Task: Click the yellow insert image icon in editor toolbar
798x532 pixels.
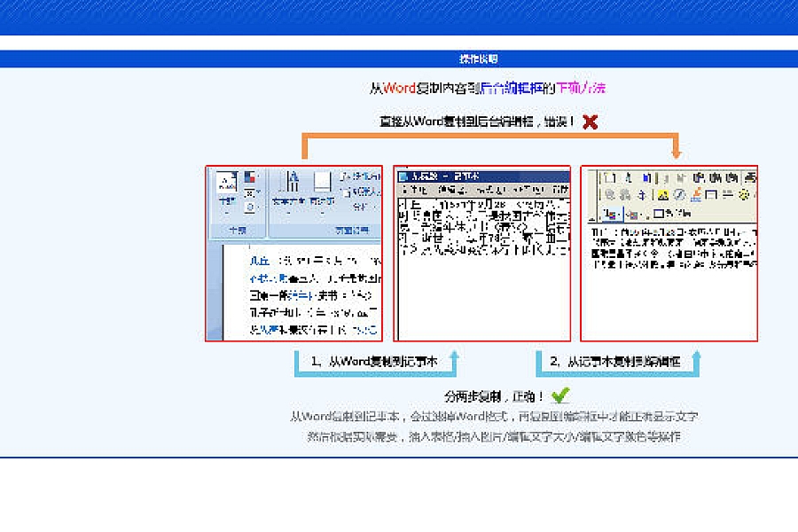Action: point(662,194)
